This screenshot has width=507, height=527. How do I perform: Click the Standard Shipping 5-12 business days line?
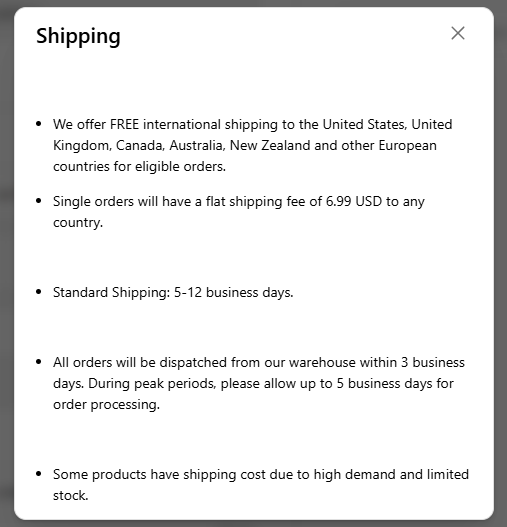tap(173, 292)
